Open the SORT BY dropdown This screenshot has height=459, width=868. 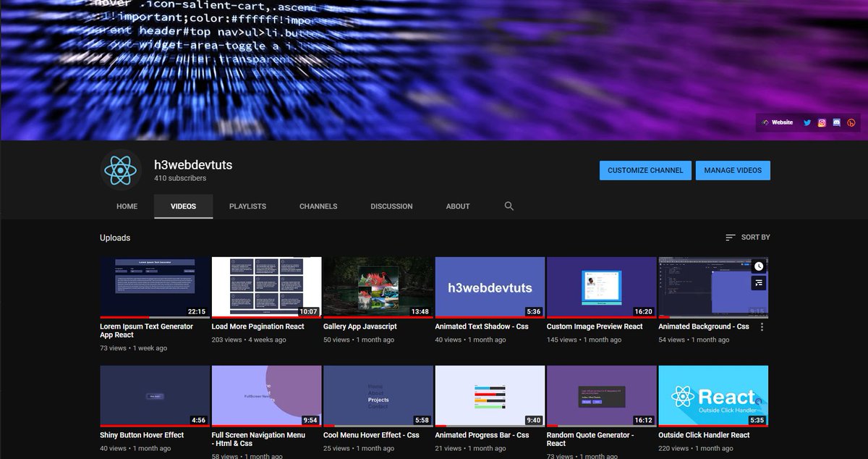[x=748, y=237]
